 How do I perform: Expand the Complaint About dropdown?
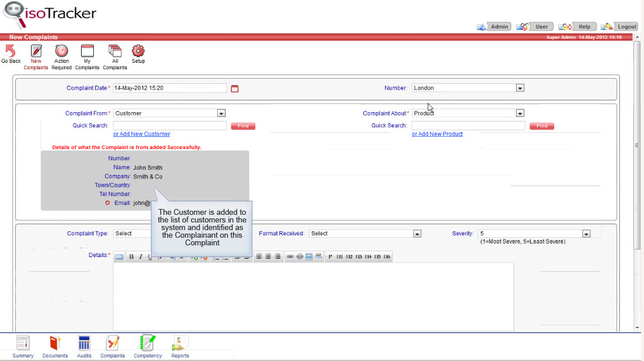[x=520, y=113]
